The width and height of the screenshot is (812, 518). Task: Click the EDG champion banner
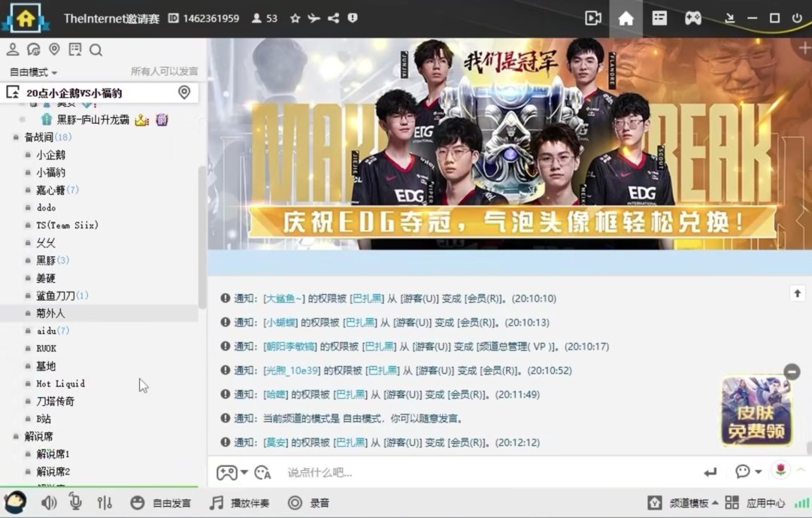[510, 144]
